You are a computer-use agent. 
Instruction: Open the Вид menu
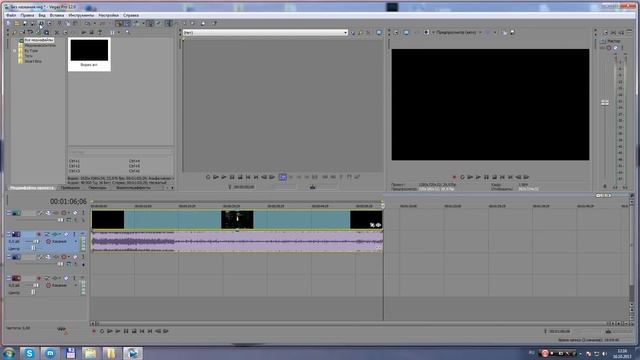42,15
